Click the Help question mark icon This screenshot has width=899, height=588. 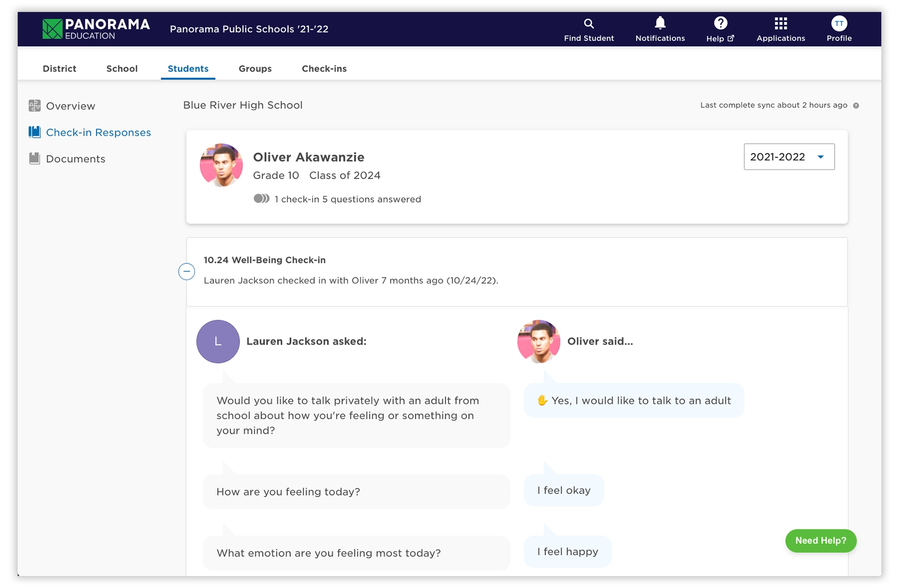tap(720, 23)
